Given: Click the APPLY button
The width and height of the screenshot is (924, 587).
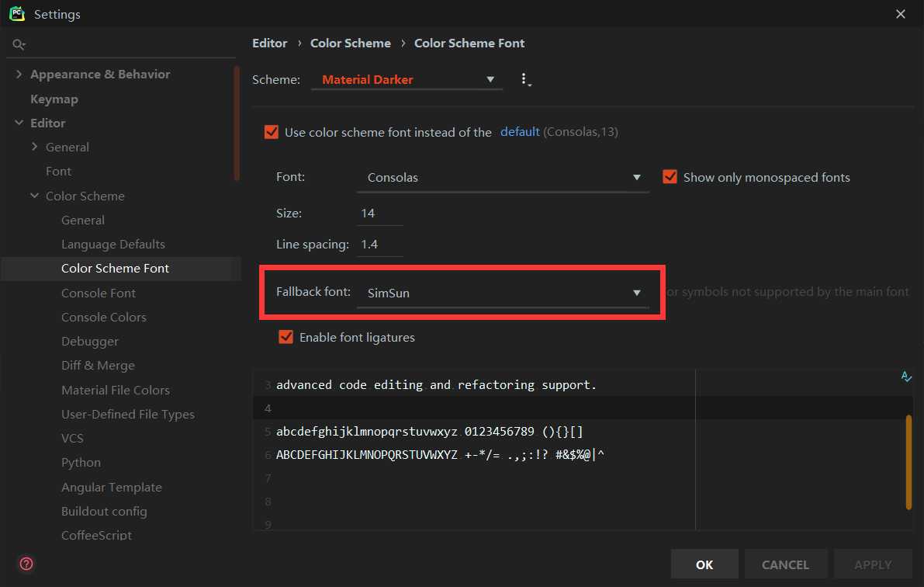Looking at the screenshot, I should (873, 564).
